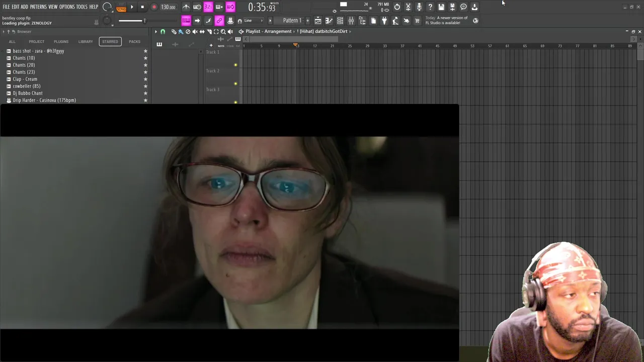The width and height of the screenshot is (644, 362).
Task: Unstar the Dj Bubbo Chant folder
Action: click(x=145, y=93)
